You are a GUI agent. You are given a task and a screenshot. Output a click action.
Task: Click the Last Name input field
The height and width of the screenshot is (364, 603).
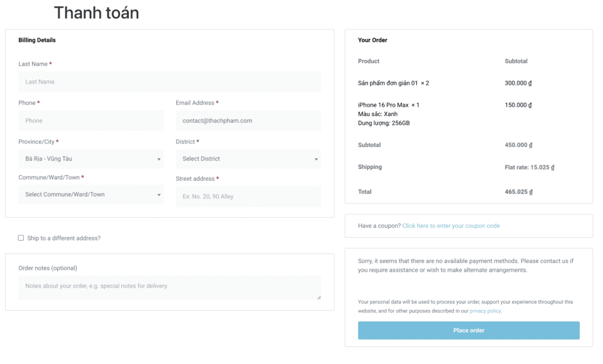170,82
